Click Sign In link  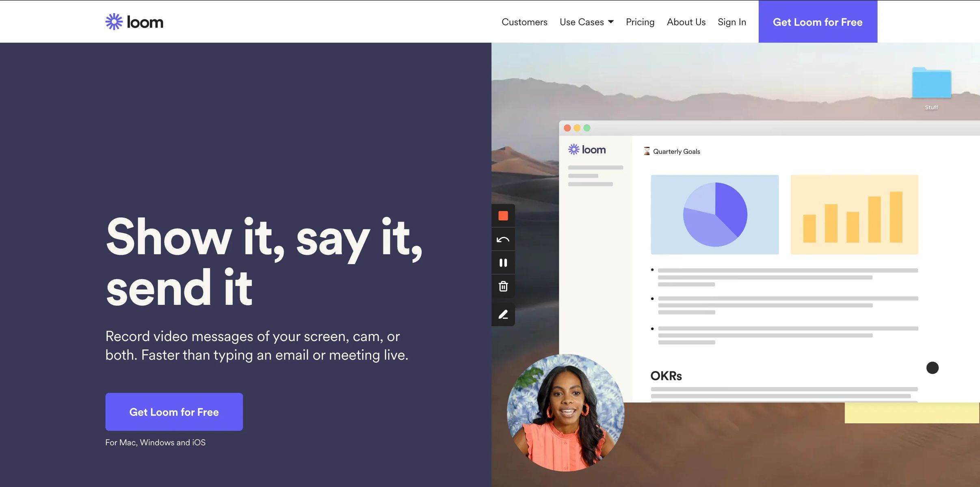point(732,22)
